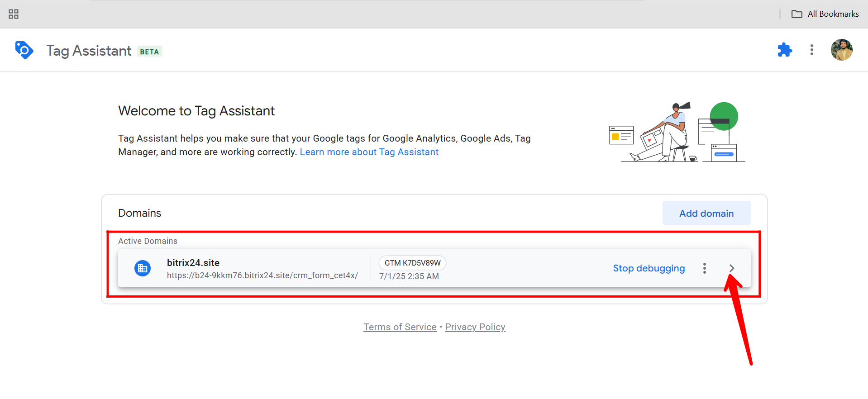Viewport: 868px width, 399px height.
Task: Click the bitrix24.site domain icon
Action: click(143, 268)
